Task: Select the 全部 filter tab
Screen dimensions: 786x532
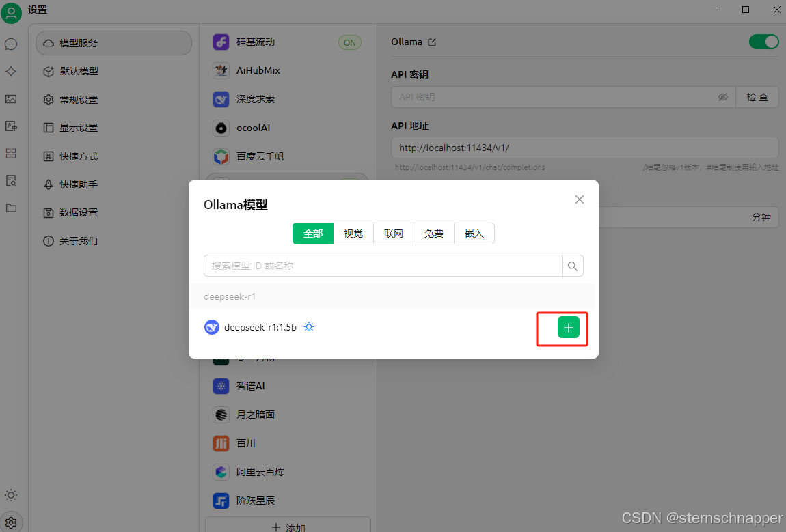Action: pos(313,234)
